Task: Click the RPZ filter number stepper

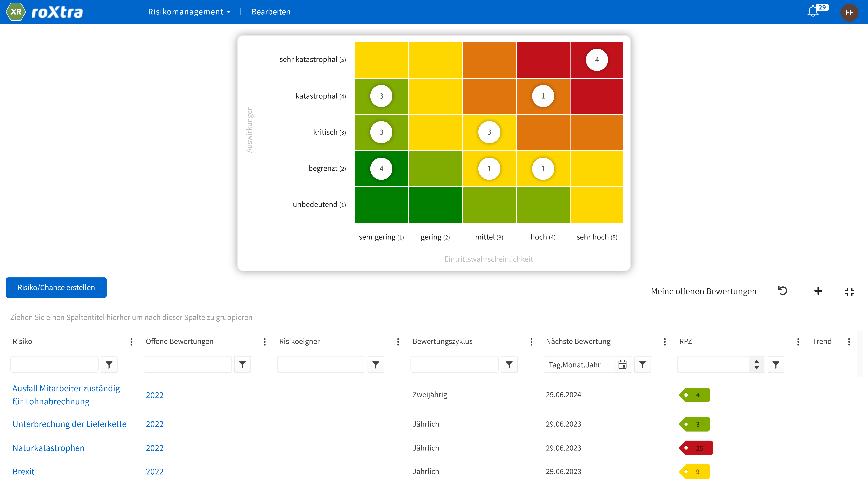Action: click(756, 364)
